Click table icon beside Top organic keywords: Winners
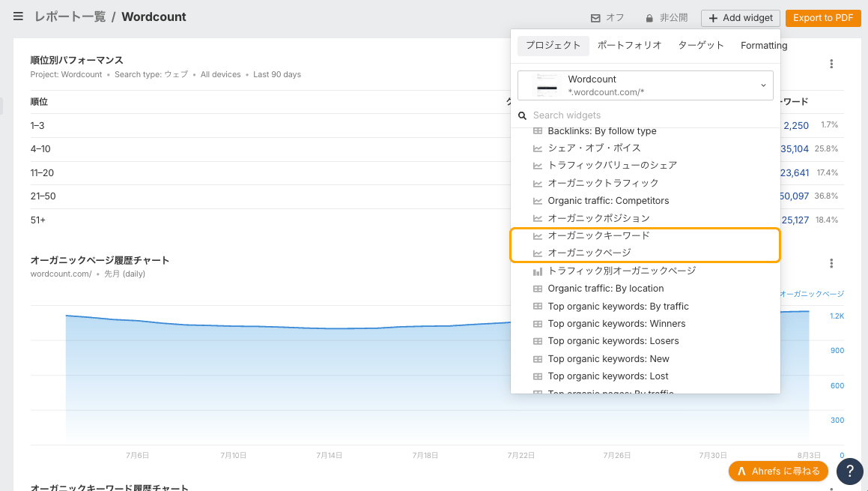Viewport: 868px width, 491px height. [x=537, y=324]
